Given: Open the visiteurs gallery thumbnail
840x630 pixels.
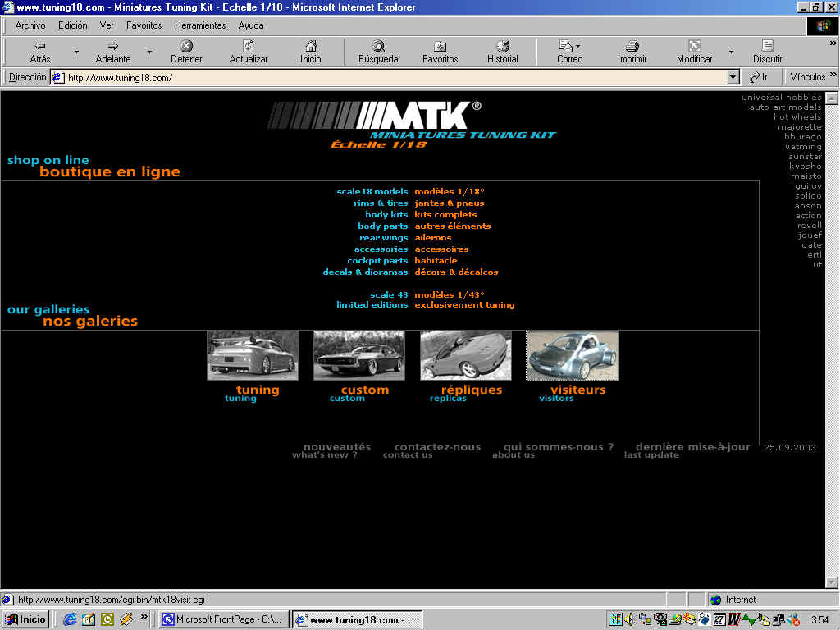Looking at the screenshot, I should [x=572, y=355].
